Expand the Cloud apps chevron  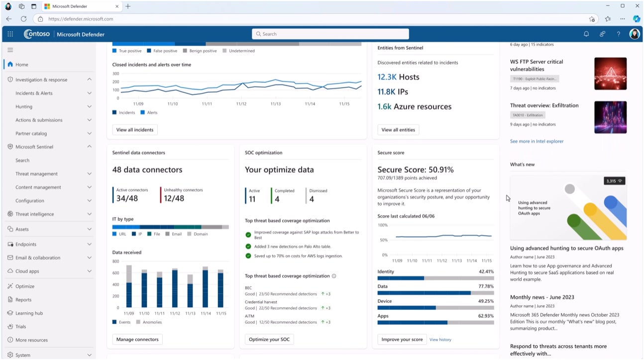coord(90,271)
